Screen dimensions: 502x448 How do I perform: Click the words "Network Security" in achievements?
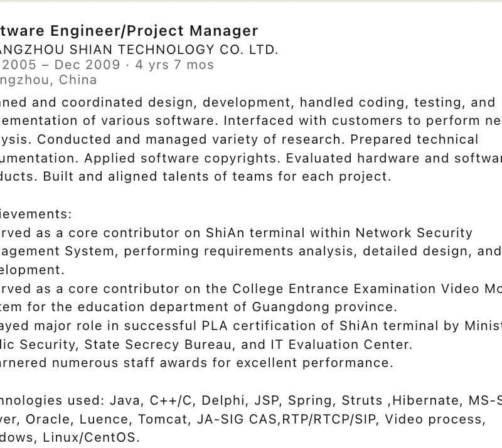tap(414, 233)
